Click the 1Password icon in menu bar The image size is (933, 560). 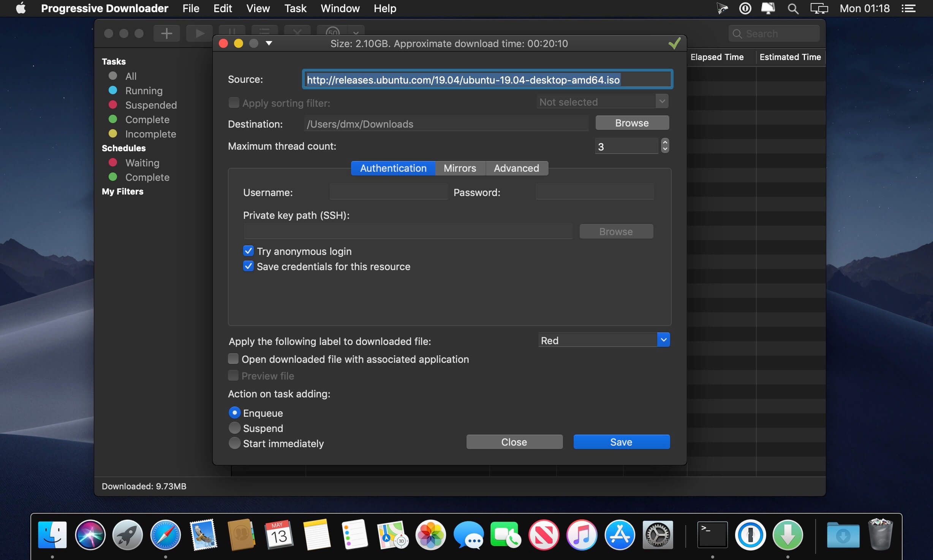pyautogui.click(x=745, y=8)
